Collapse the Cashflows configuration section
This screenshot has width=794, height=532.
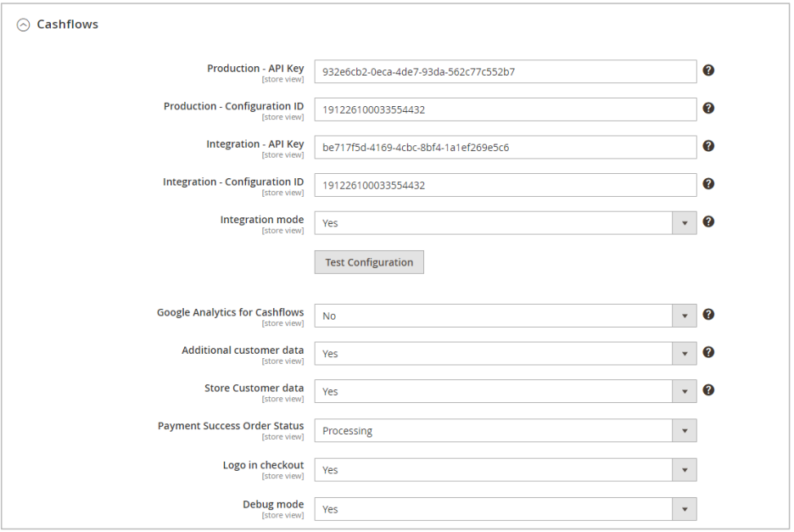[x=21, y=25]
